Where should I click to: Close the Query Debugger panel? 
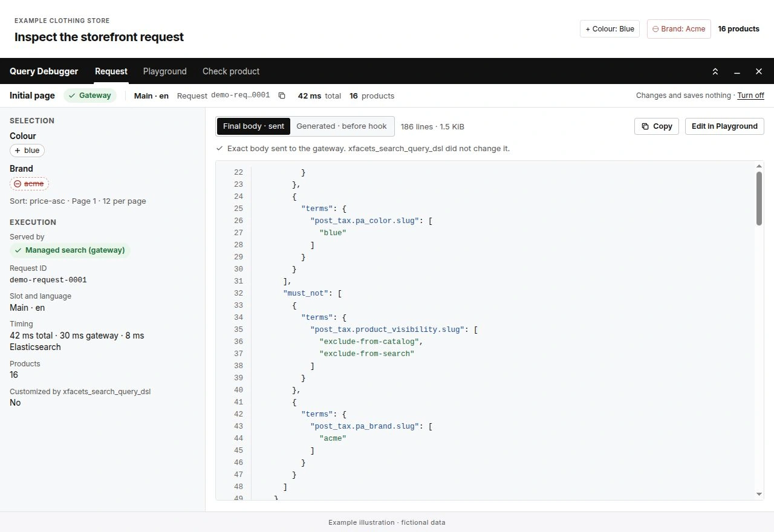[759, 71]
